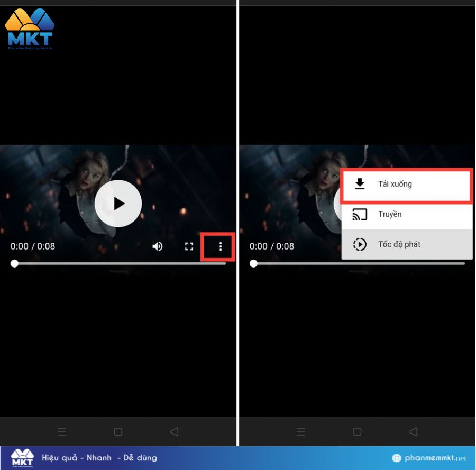Mute the video with the speaker icon
This screenshot has width=476, height=470.
158,246
